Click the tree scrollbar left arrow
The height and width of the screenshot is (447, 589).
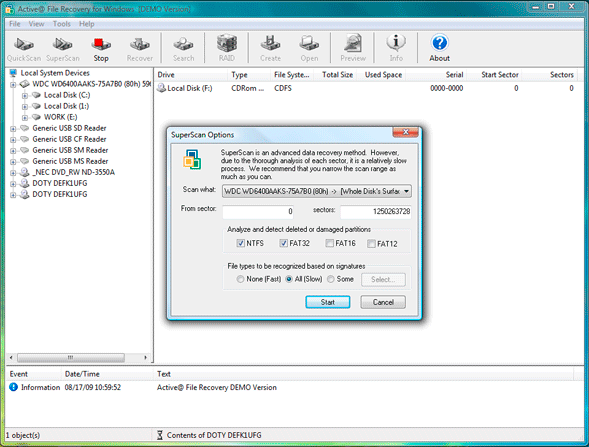[11, 358]
